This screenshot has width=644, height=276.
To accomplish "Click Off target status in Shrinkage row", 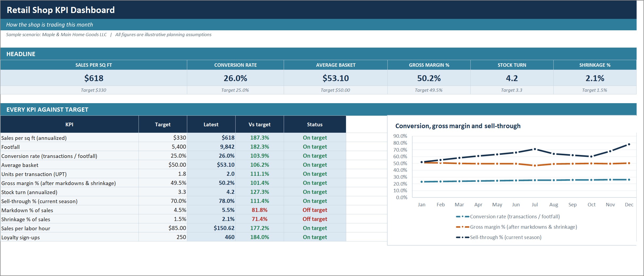I will (315, 219).
